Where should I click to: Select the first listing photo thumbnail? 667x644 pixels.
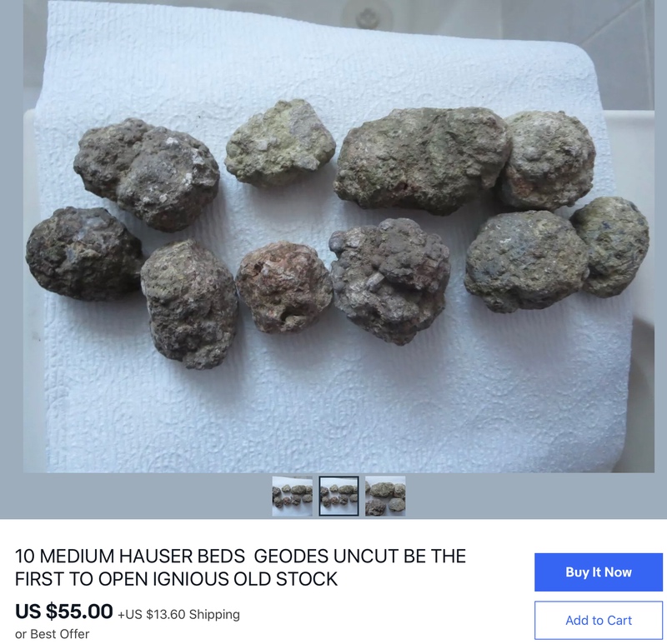click(x=293, y=496)
